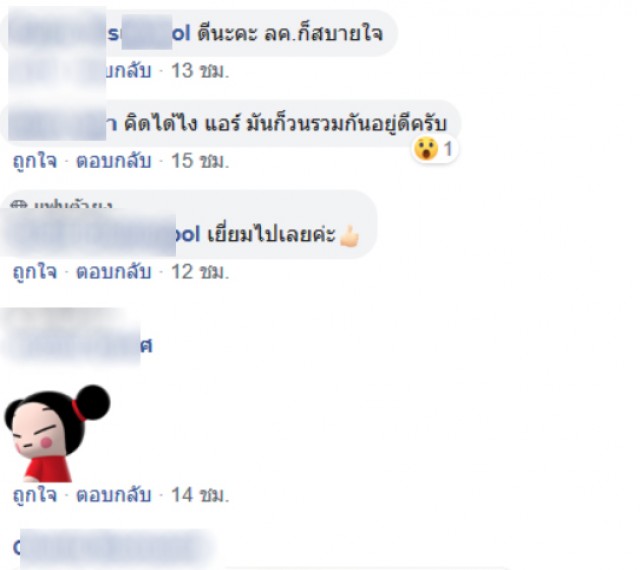Viewport: 640px width, 570px height.
Task: Open the 13 ชม. timestamp link
Action: tap(200, 71)
